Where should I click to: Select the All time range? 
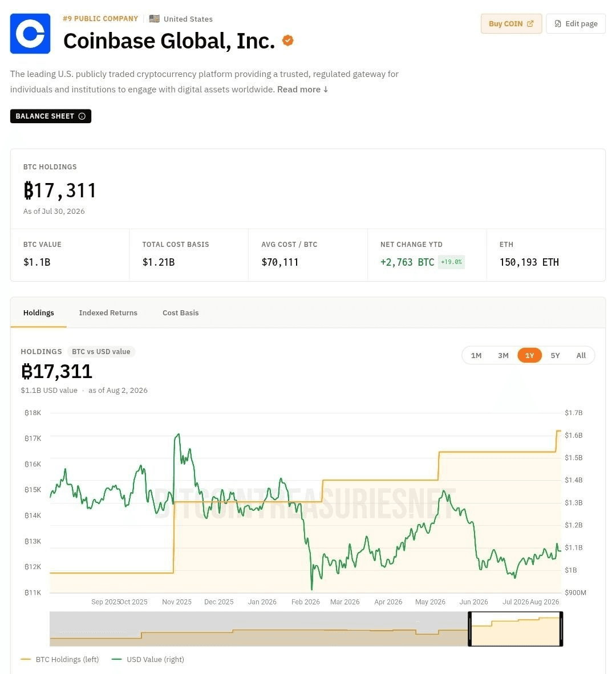581,355
